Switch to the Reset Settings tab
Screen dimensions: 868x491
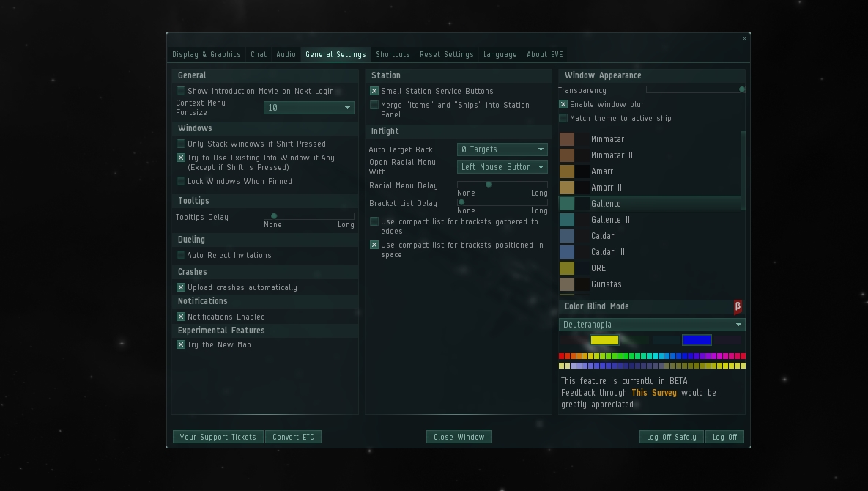tap(447, 54)
